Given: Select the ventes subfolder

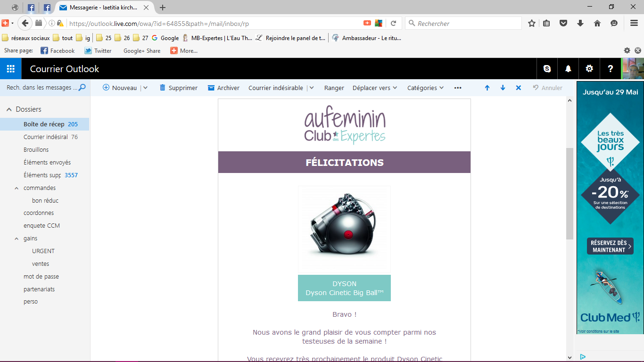Looking at the screenshot, I should 41,264.
